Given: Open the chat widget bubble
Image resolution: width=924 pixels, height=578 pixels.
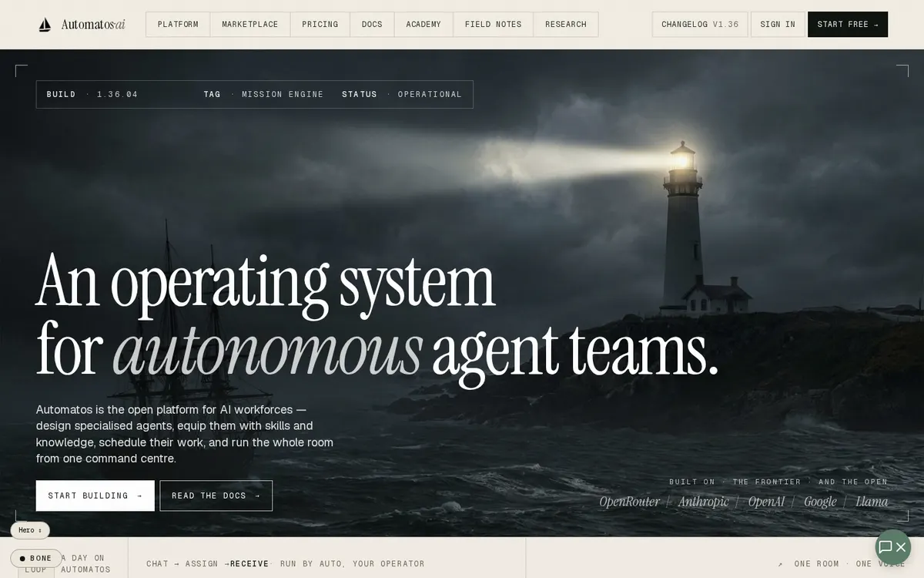Looking at the screenshot, I should [893, 547].
